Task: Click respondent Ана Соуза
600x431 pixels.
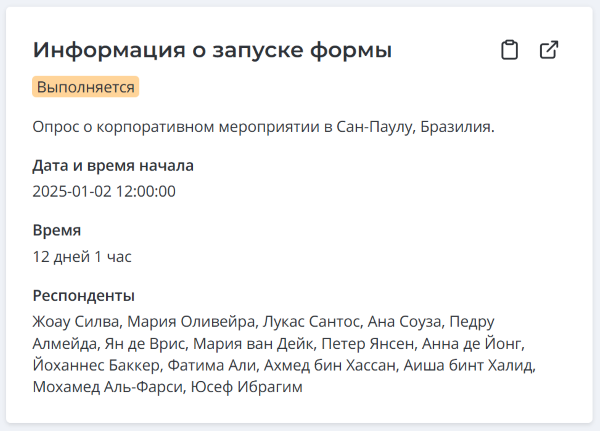Action: pos(403,322)
